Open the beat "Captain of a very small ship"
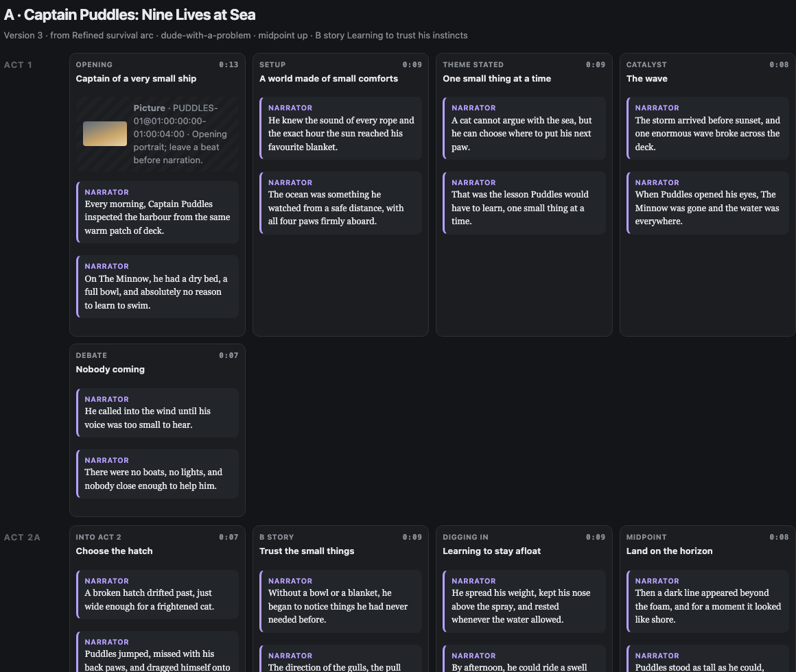 [x=136, y=79]
